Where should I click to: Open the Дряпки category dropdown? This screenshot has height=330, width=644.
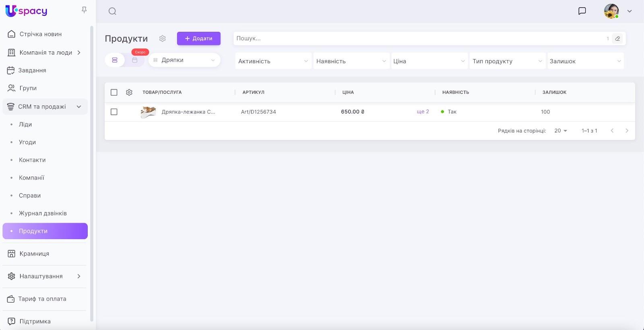(184, 60)
